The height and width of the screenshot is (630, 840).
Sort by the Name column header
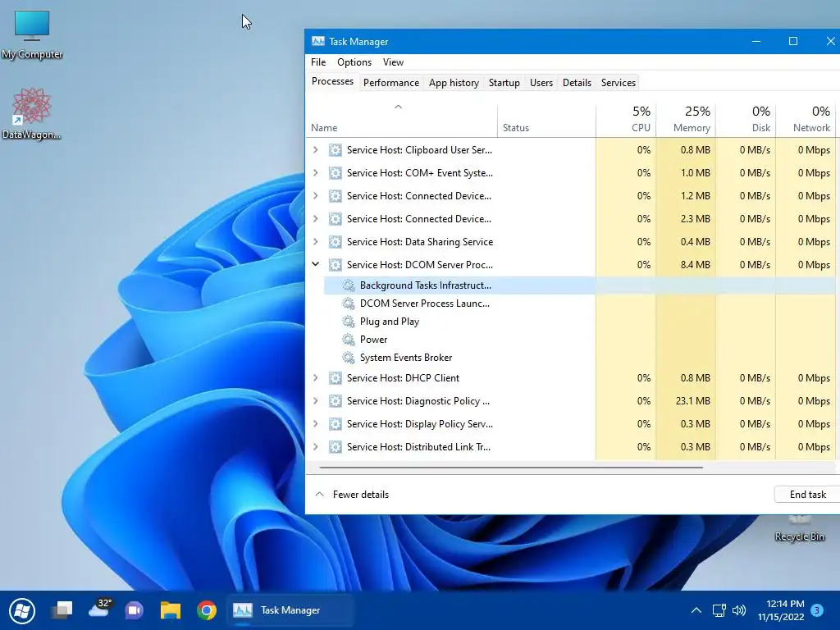402,120
